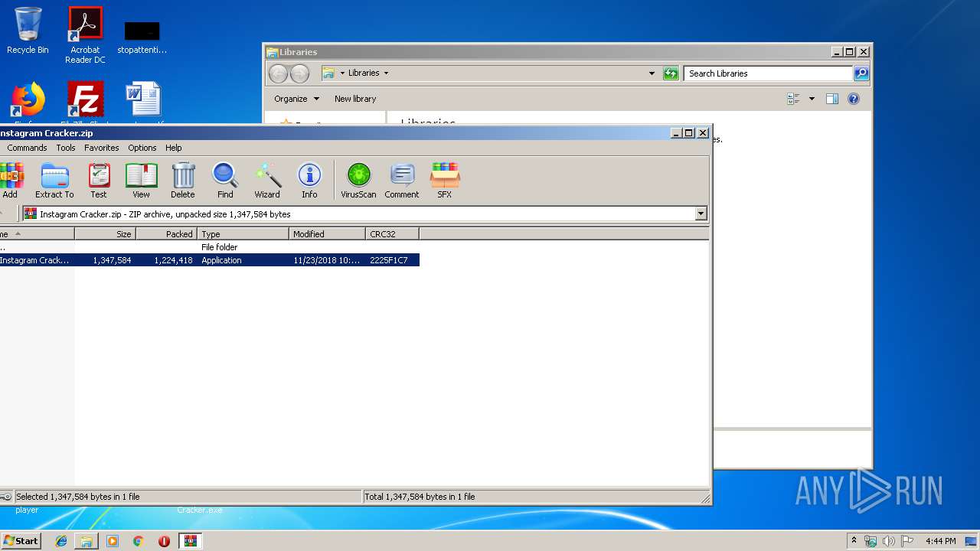Select the parent File folder row

(x=209, y=247)
